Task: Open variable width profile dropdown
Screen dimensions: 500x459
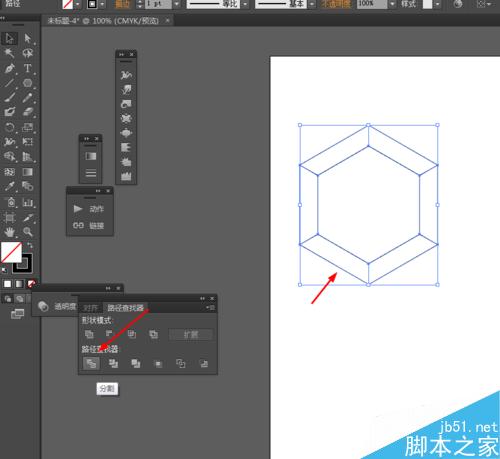Action: [245, 4]
